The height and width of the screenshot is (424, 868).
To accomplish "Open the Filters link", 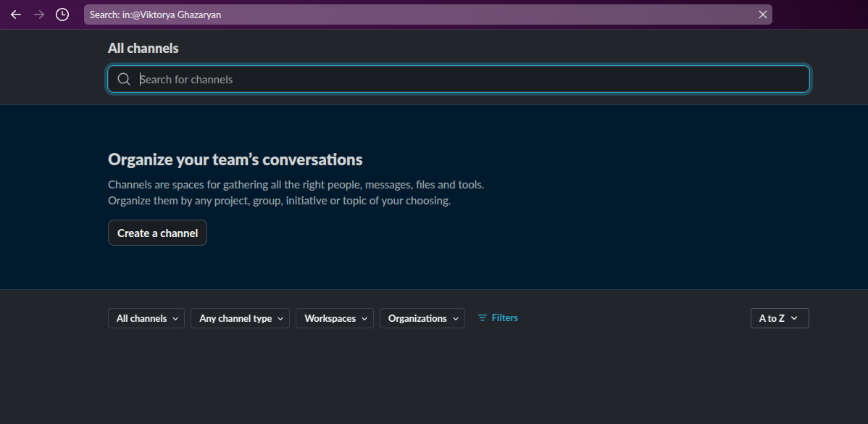I will [x=504, y=318].
